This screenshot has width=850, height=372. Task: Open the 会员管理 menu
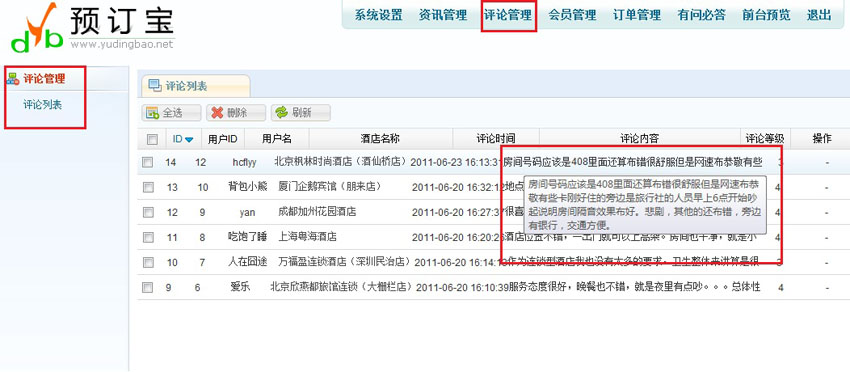coord(572,15)
